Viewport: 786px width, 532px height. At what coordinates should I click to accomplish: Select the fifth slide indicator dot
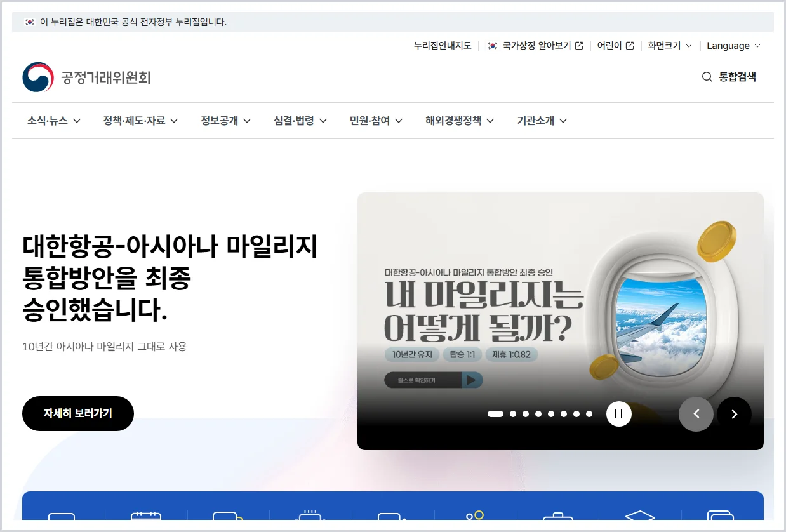[x=551, y=414]
